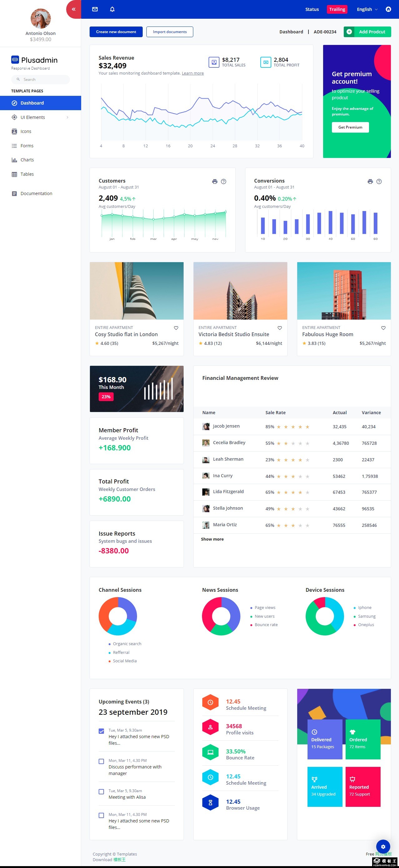Expand table with Show more
Screen dimensions: 399x868
pos(212,539)
